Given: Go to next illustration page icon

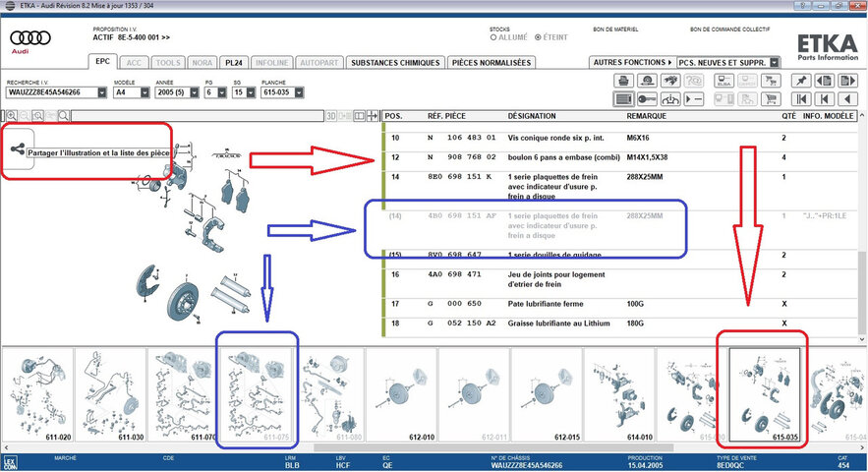Looking at the screenshot, I should pos(848,81).
